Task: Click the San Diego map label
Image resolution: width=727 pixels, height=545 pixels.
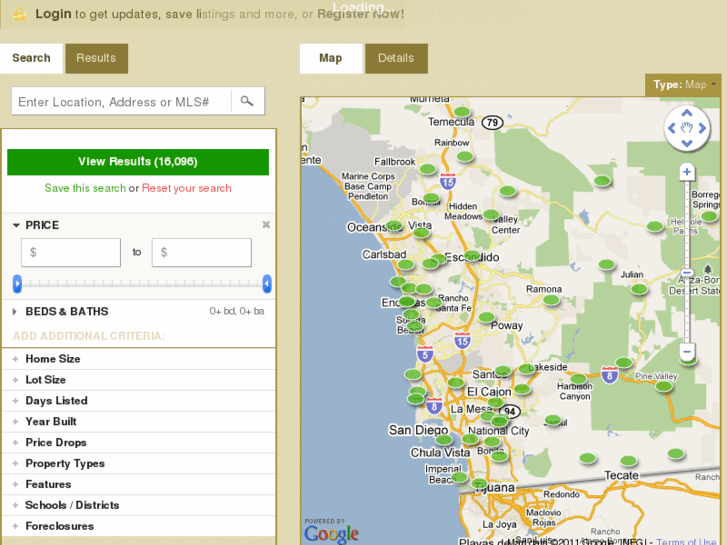Action: point(419,430)
